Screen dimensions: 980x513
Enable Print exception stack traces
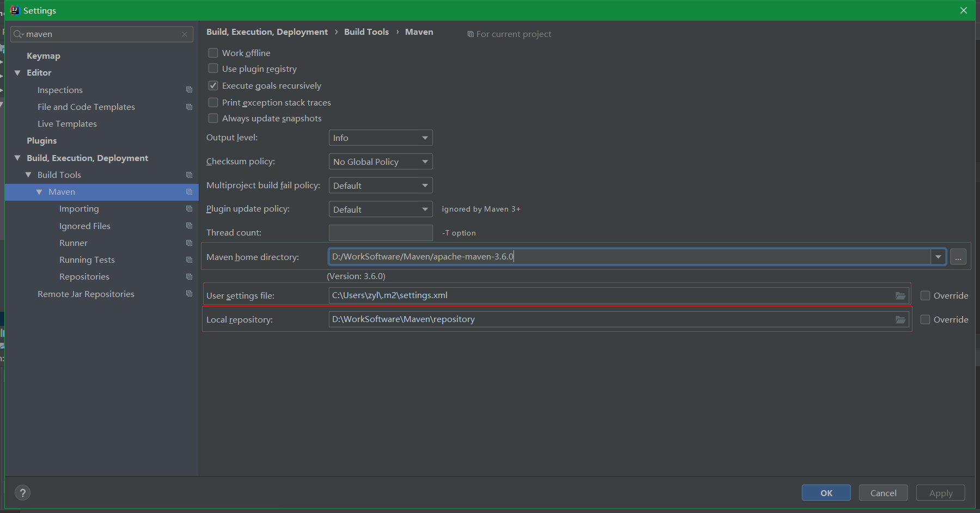point(213,102)
